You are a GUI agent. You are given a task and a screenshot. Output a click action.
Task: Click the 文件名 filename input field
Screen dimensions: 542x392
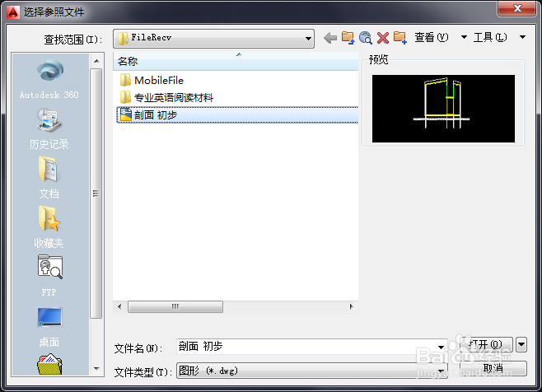[x=312, y=347]
